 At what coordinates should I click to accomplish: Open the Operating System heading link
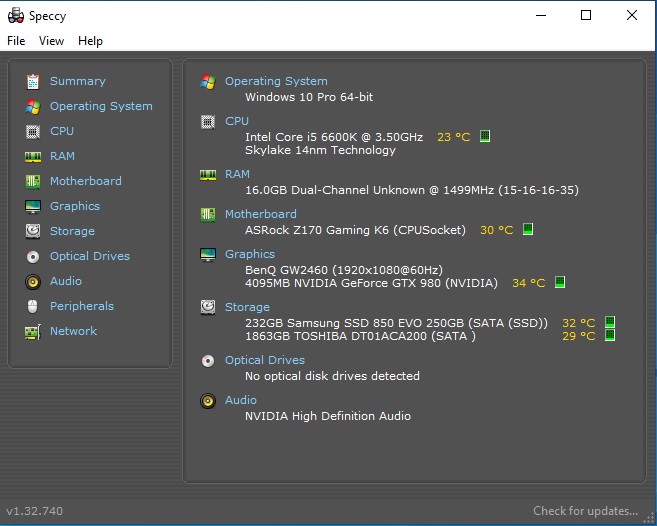[276, 81]
